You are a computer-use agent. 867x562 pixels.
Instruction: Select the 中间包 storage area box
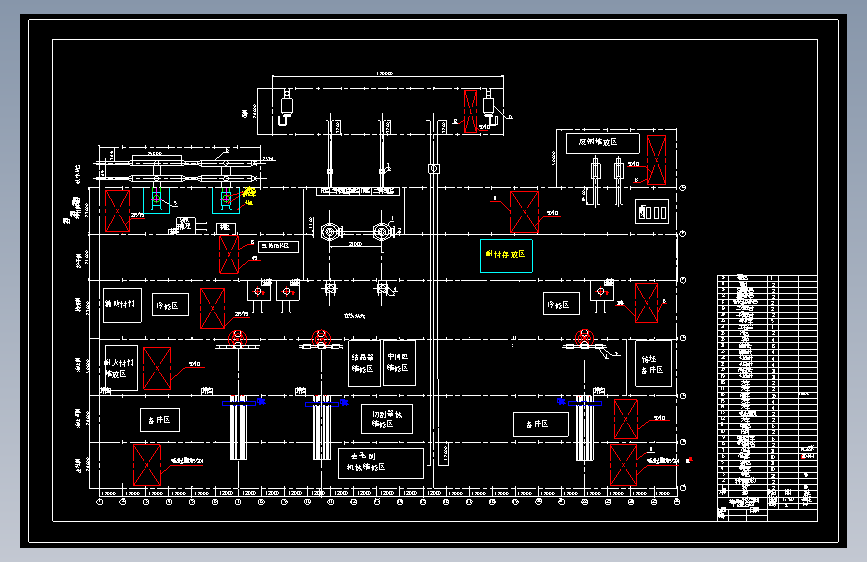(399, 363)
